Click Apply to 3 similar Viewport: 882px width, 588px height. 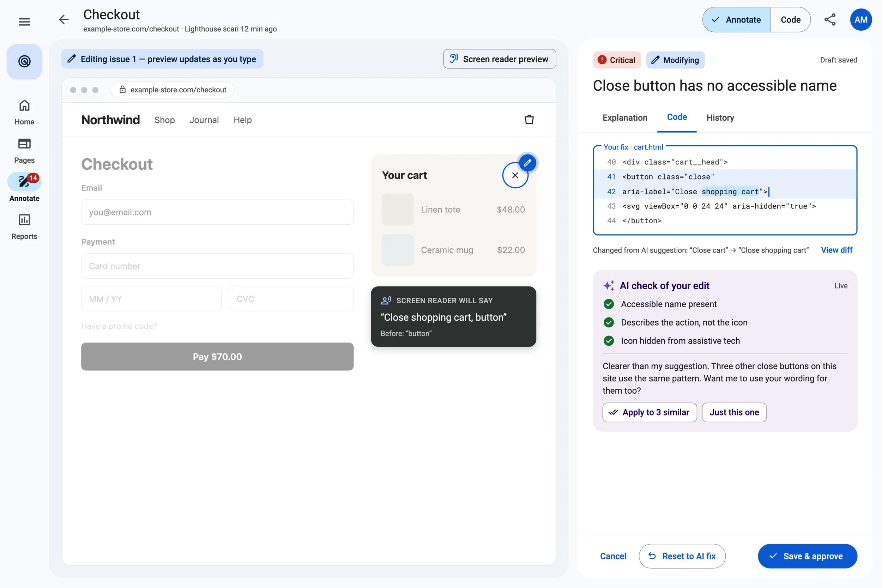click(x=650, y=412)
